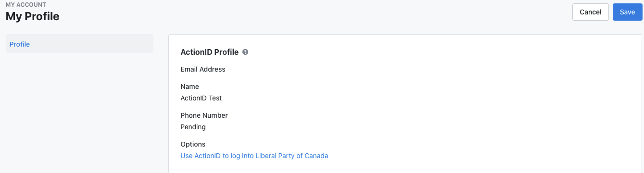Cancel editing the profile
This screenshot has width=644, height=173.
[x=591, y=12]
